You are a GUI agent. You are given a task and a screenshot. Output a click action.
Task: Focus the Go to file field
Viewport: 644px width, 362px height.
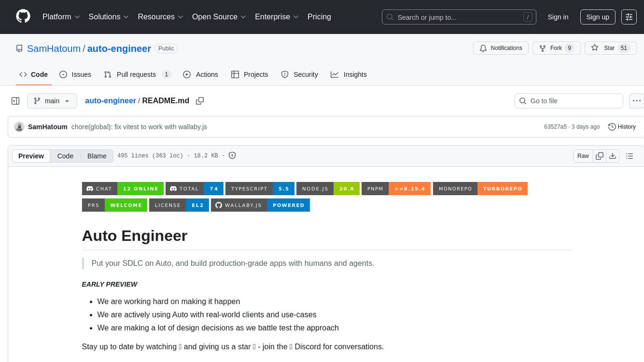point(569,101)
